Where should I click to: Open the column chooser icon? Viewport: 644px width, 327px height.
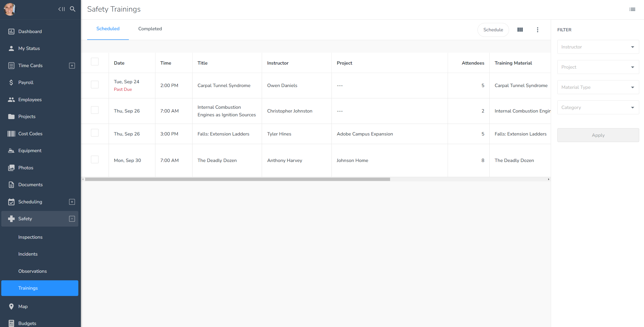coord(520,30)
